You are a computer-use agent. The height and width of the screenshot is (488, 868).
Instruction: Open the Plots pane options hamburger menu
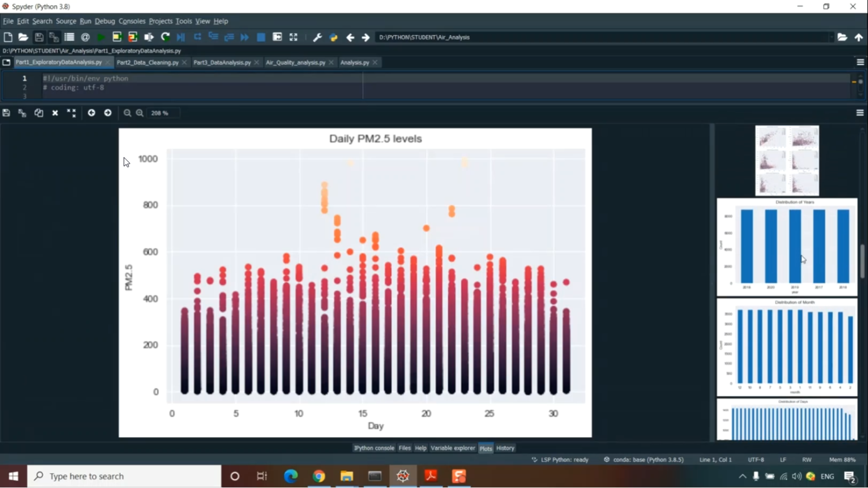[x=860, y=113]
